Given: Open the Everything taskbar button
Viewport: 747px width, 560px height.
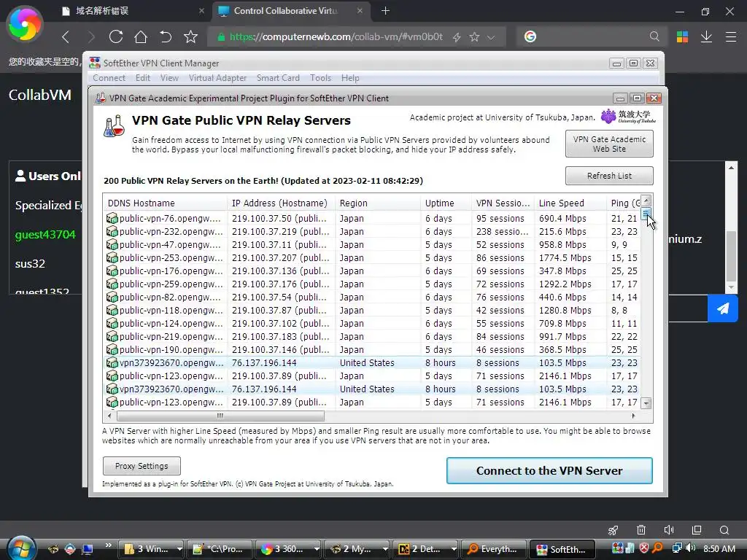Looking at the screenshot, I should point(494,549).
